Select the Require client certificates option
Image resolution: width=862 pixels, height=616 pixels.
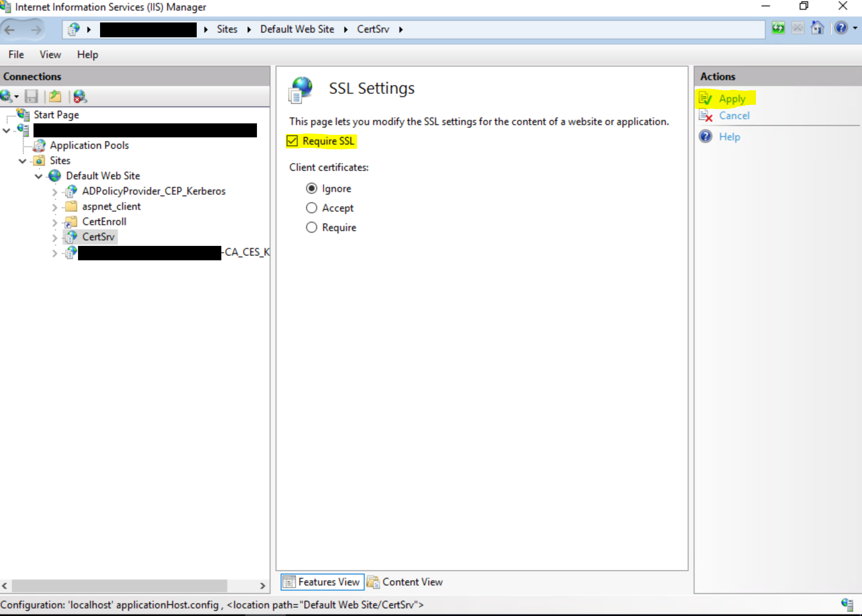(312, 227)
